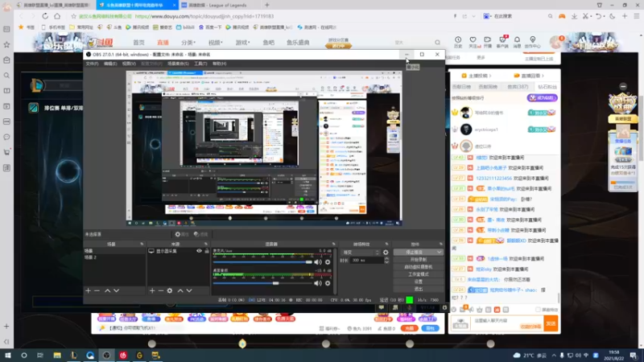Expand live replay link in chat panel
Viewport: 644px width, 362px height.
[x=529, y=76]
